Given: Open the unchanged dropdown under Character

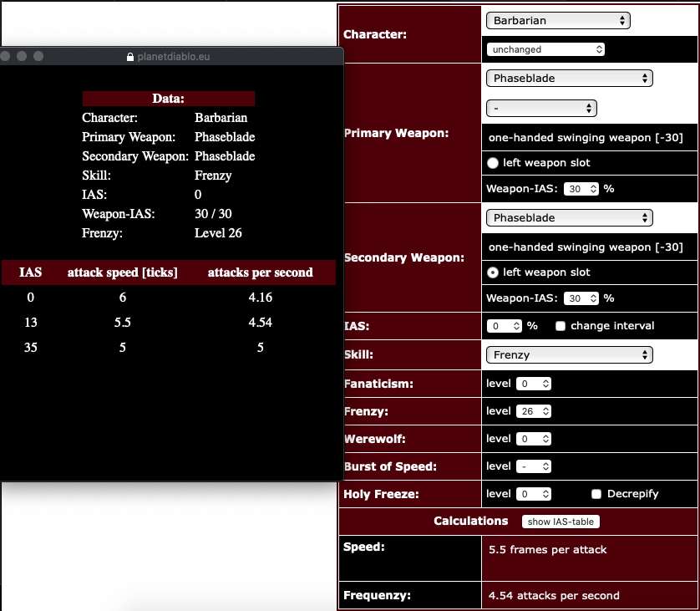Looking at the screenshot, I should [545, 49].
